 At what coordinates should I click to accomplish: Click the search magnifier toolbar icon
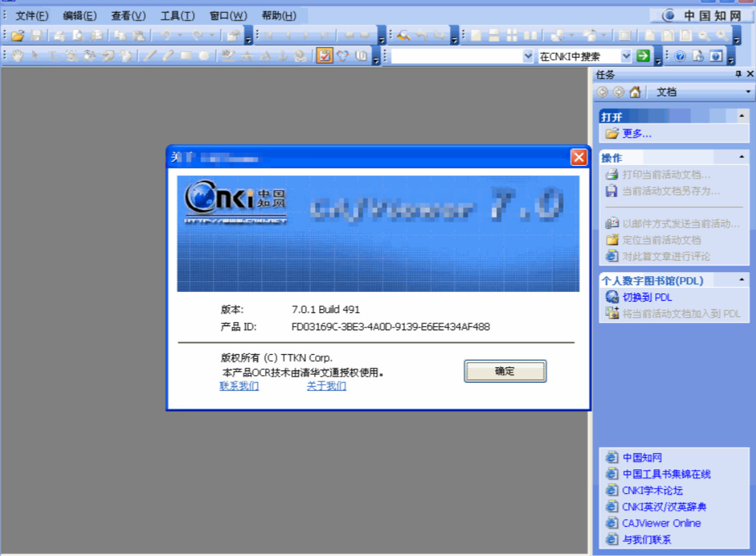point(404,35)
